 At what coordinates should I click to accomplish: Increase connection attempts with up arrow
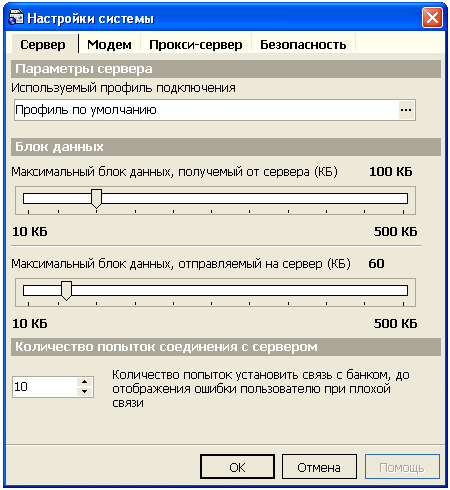(x=85, y=382)
